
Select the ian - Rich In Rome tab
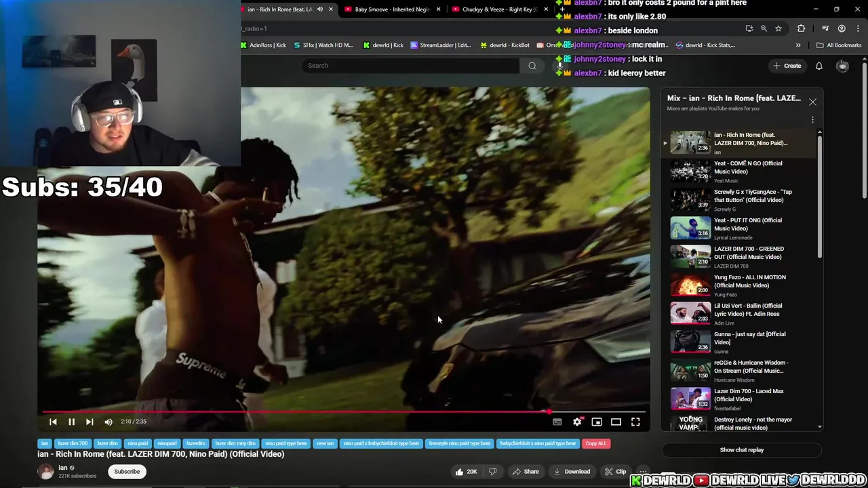[x=279, y=9]
